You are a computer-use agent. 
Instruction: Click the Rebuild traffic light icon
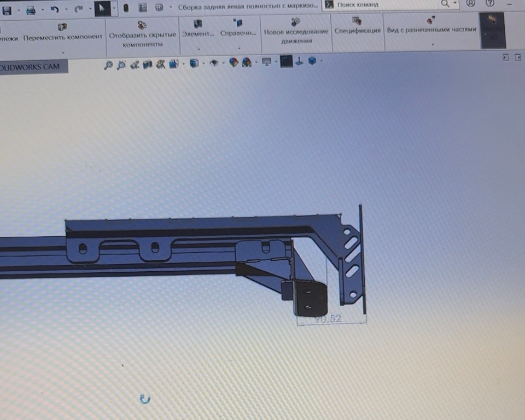pyautogui.click(x=126, y=8)
